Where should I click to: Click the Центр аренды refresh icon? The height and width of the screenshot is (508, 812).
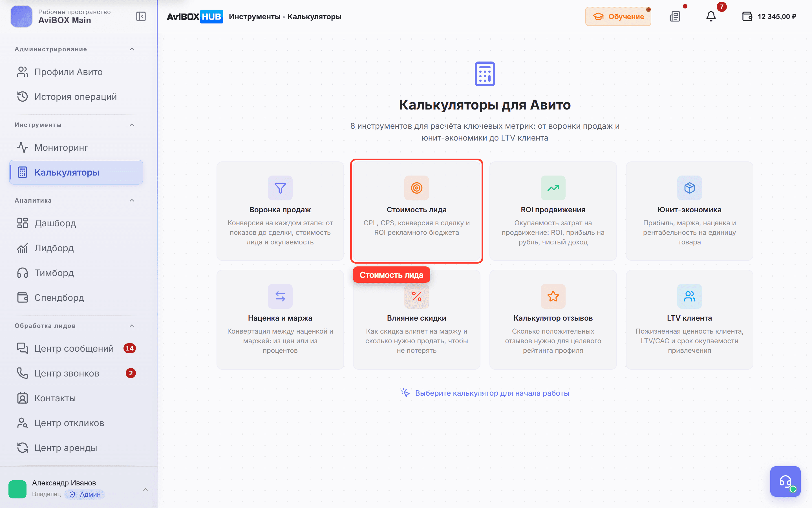[23, 448]
